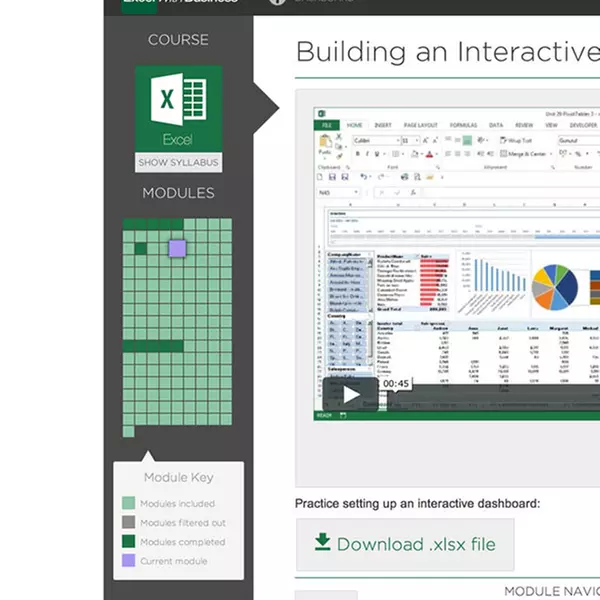Click the purple Current module swatch
Viewport: 600px width, 600px height.
pyautogui.click(x=129, y=560)
